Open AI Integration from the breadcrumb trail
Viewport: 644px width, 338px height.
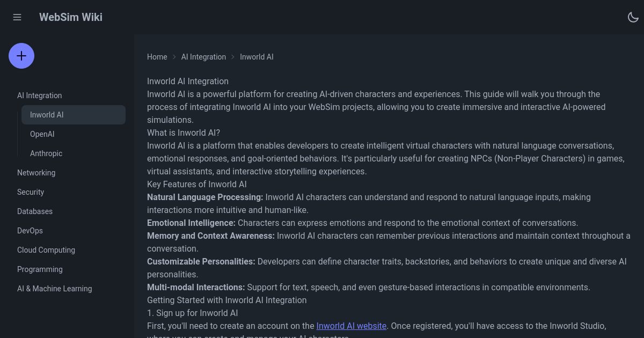(x=203, y=57)
